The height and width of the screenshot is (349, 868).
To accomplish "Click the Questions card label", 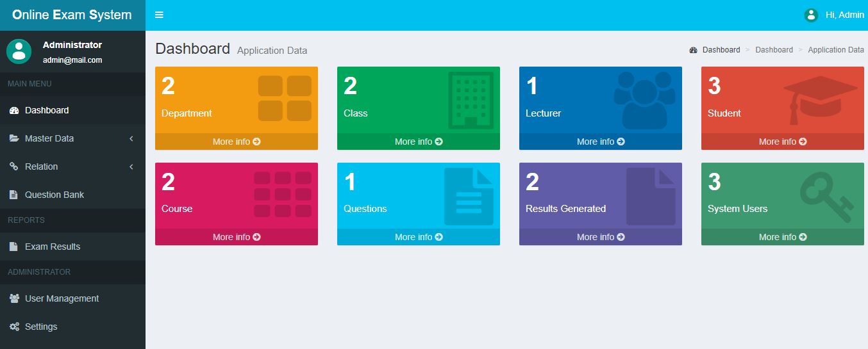I will pyautogui.click(x=365, y=209).
